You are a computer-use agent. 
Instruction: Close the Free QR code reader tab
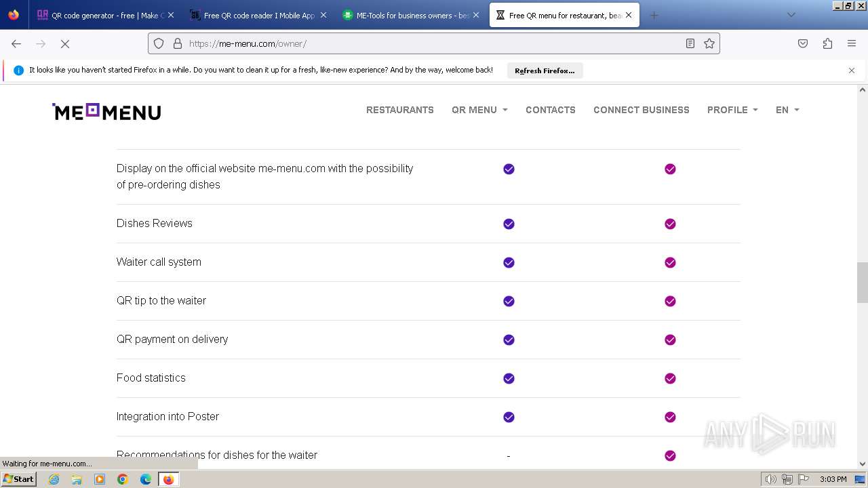click(x=323, y=15)
